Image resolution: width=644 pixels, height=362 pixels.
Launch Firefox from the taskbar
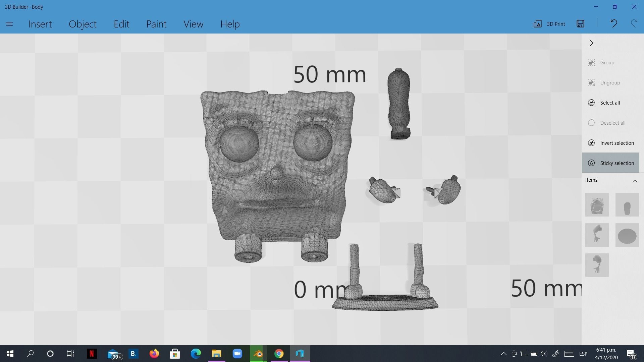154,354
